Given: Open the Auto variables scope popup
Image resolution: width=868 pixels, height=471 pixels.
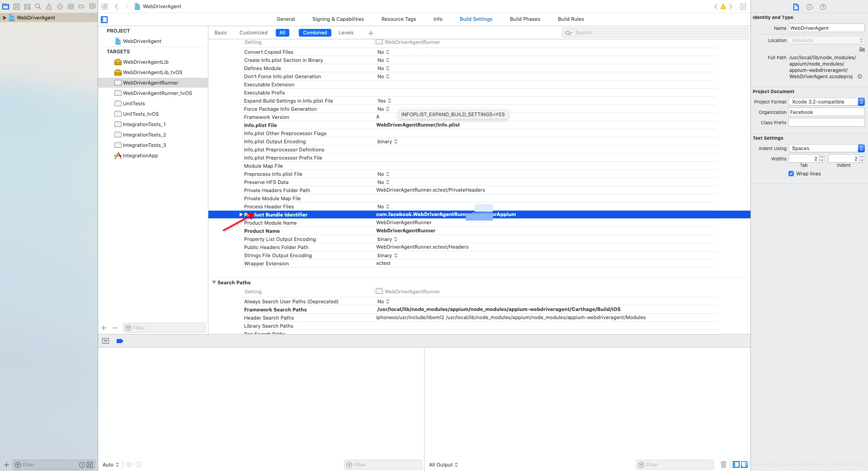Looking at the screenshot, I should coord(111,465).
